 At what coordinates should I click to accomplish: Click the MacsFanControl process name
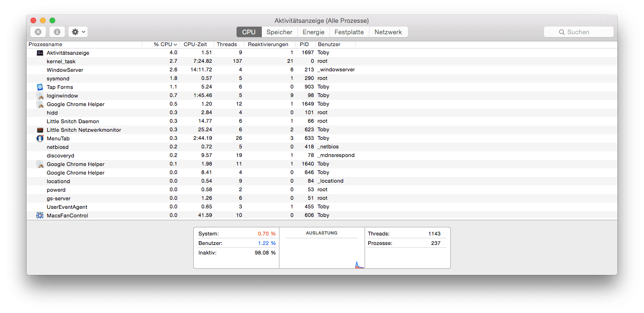click(67, 215)
